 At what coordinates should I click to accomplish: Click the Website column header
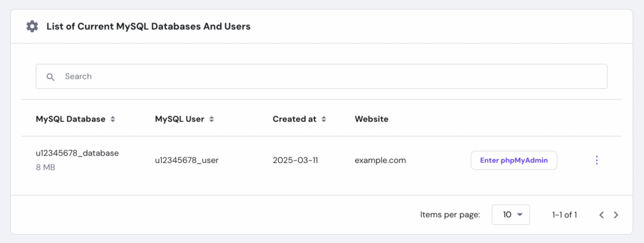pos(372,119)
